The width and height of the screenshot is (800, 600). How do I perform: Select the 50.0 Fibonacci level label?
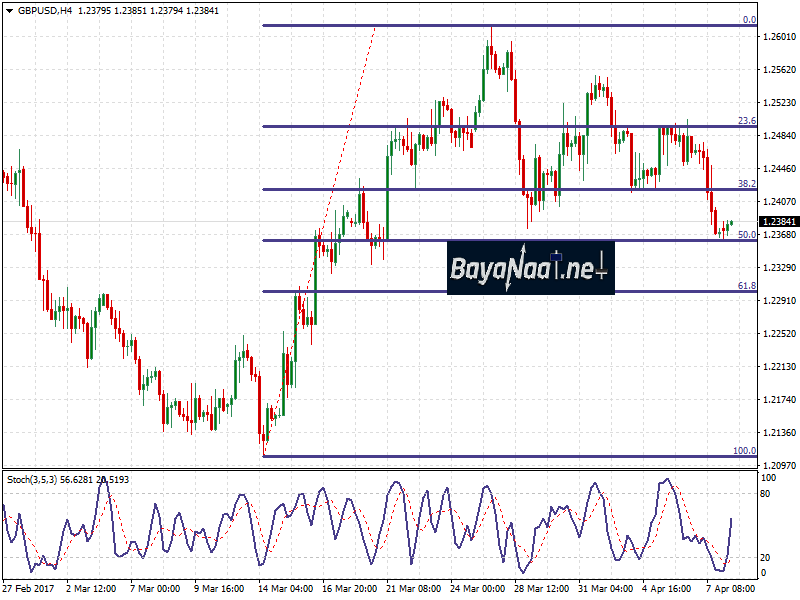(x=746, y=235)
